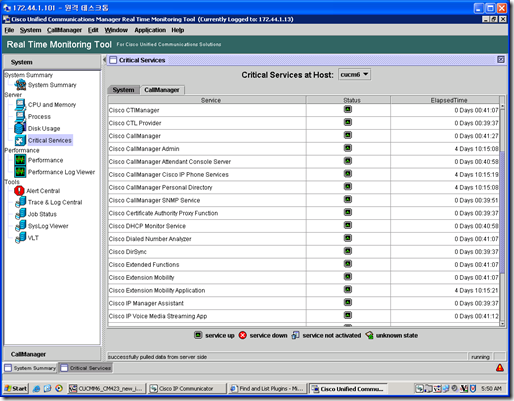Expand the CallManager sidebar section header
Viewport: 514px width, 401px height.
point(52,354)
